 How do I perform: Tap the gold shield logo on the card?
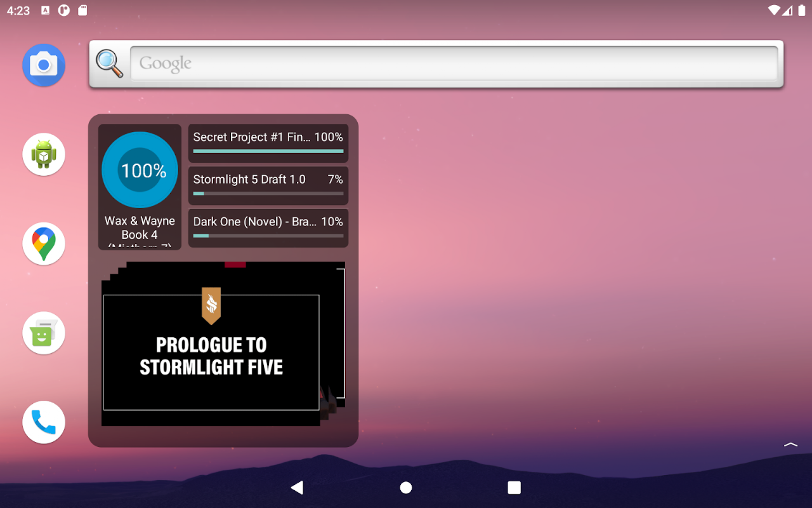point(211,306)
